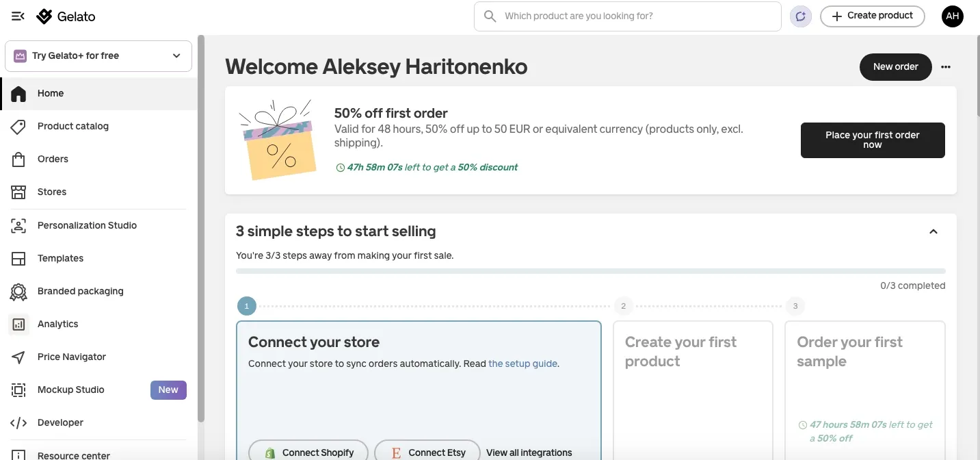Screen dimensions: 980x460
Task: Collapse the 3 simple steps section
Action: (933, 231)
